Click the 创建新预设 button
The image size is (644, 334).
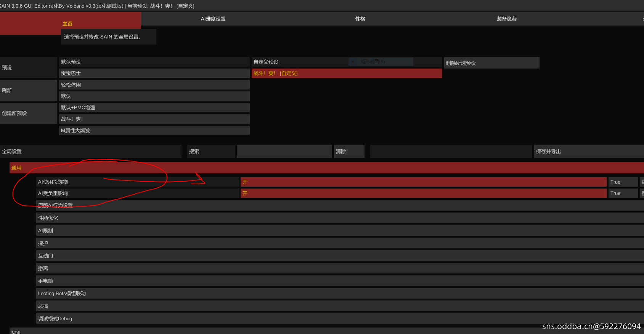pyautogui.click(x=29, y=113)
